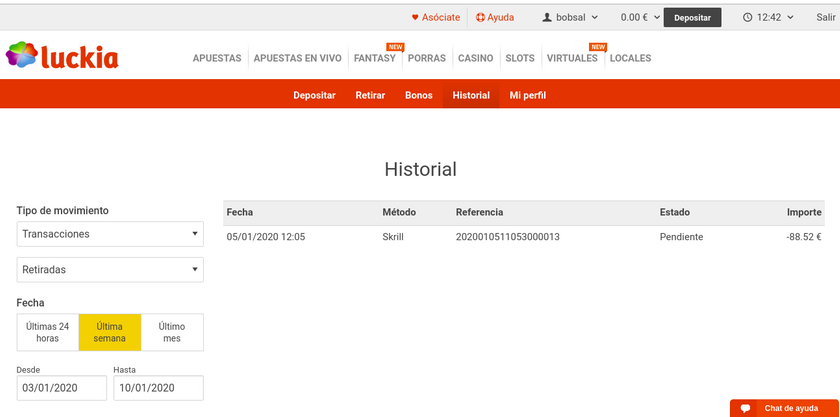Select the Historial tab
Screen dimensions: 840x417
coord(471,95)
